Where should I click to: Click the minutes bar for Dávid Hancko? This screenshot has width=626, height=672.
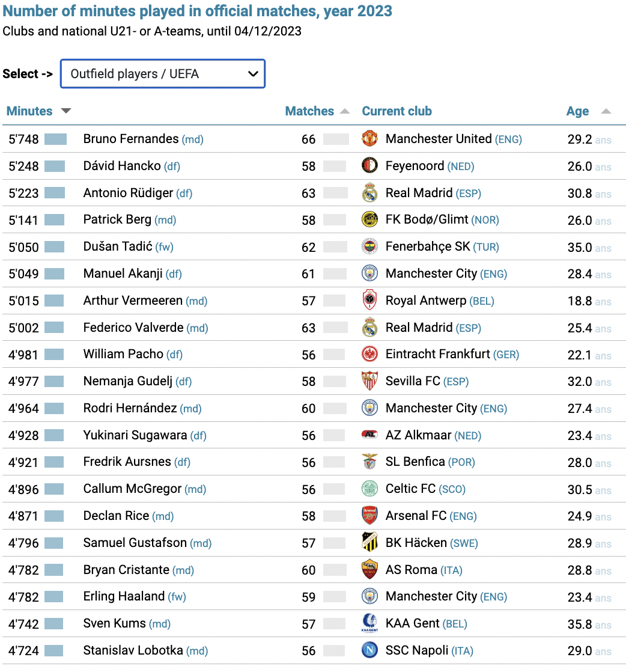coord(55,166)
